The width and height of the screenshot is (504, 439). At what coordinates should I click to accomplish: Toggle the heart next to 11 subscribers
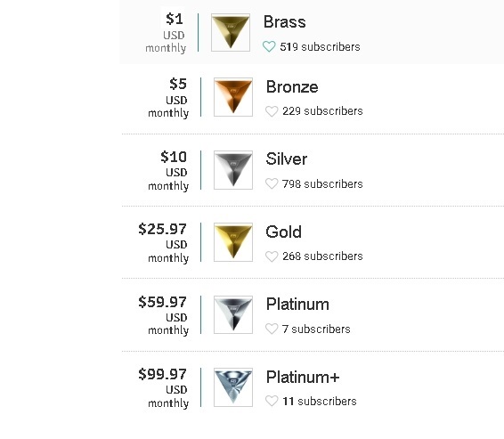(272, 401)
